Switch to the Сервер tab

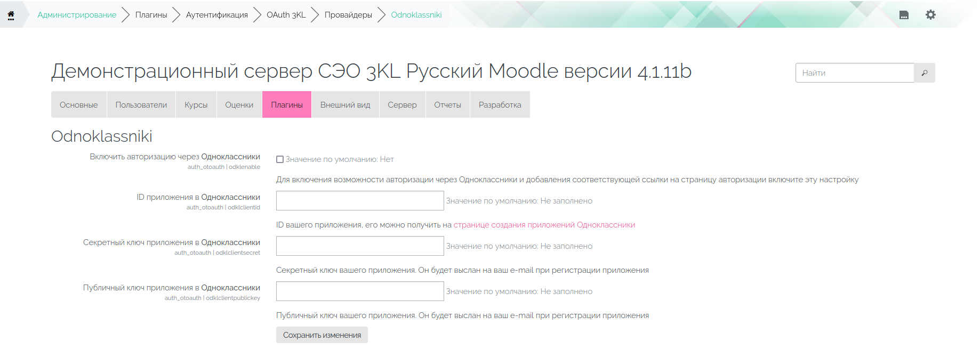(403, 105)
